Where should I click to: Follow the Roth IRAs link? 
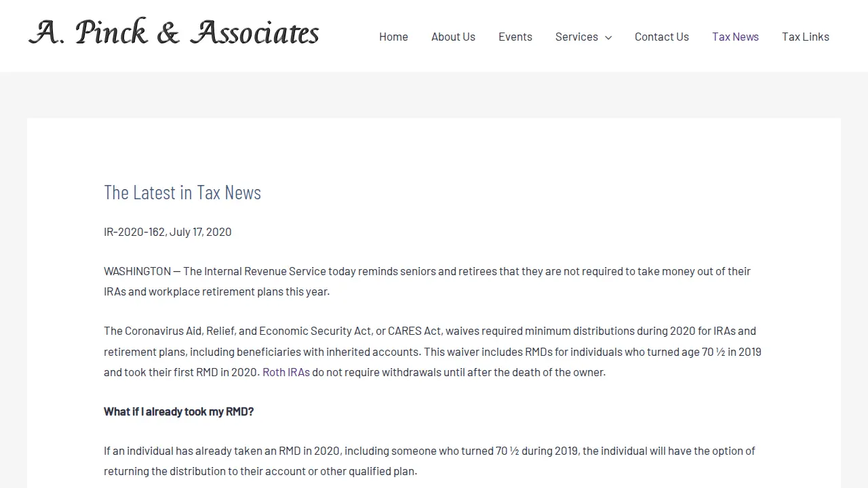[x=286, y=372]
